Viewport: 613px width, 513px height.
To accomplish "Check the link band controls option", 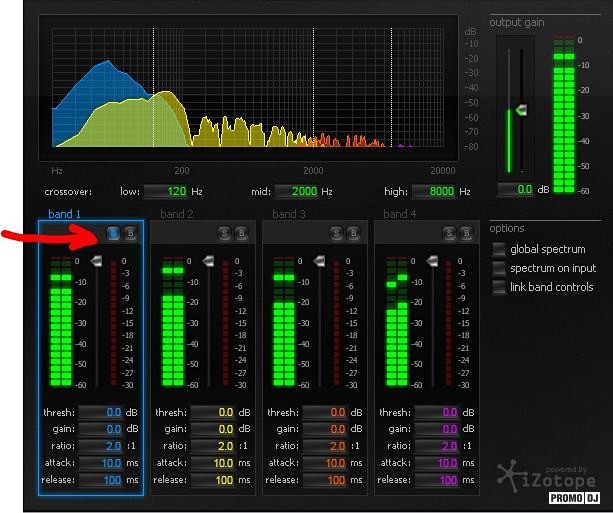I will [x=499, y=287].
